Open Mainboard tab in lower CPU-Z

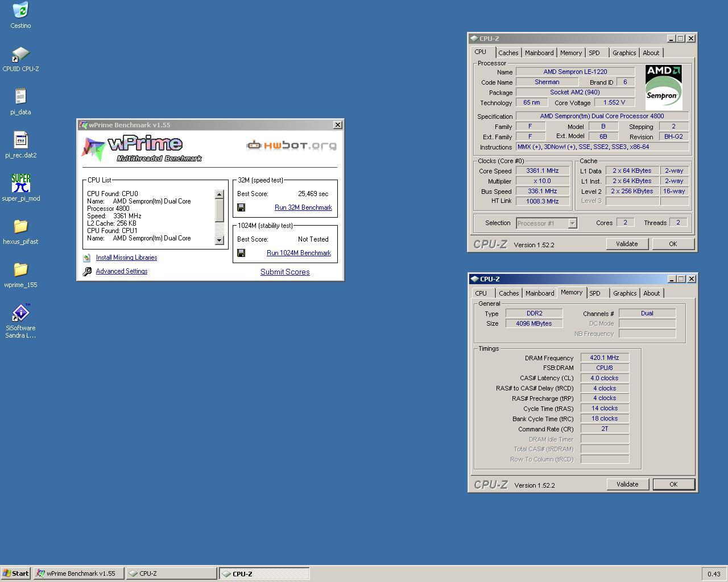540,293
